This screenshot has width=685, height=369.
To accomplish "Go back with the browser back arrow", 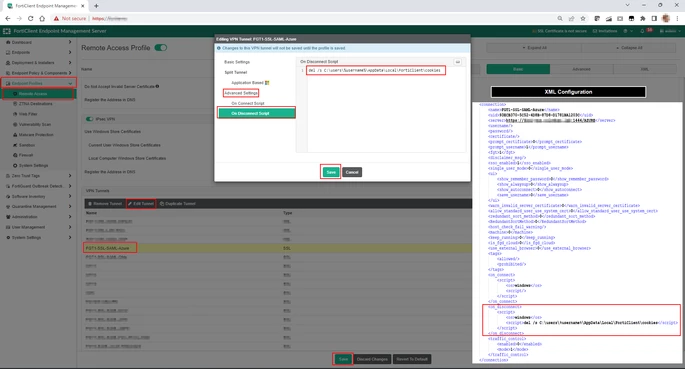I will tap(7, 18).
